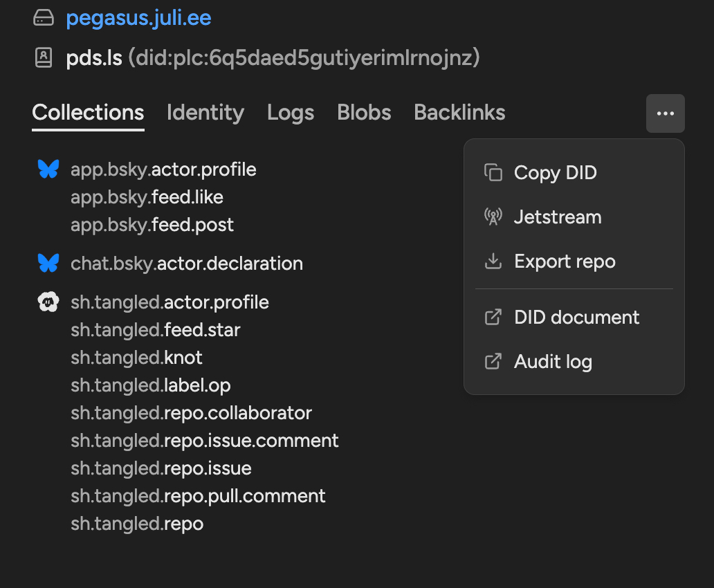Switch to the Identity tab
714x588 pixels.
[x=205, y=113]
